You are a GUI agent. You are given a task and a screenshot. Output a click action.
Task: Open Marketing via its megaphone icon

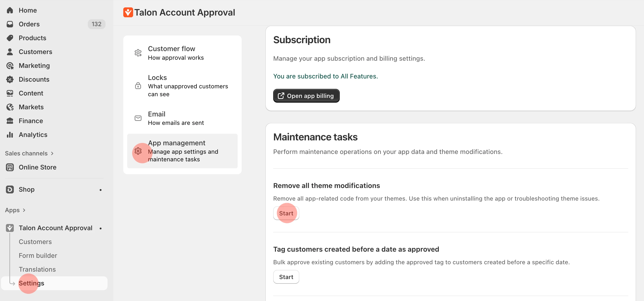pos(10,66)
